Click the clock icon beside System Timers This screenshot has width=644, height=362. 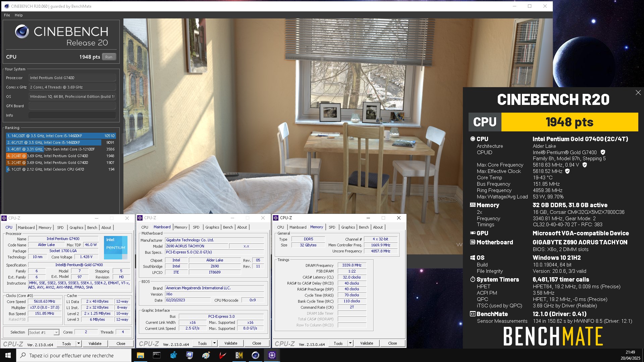pos(473,279)
